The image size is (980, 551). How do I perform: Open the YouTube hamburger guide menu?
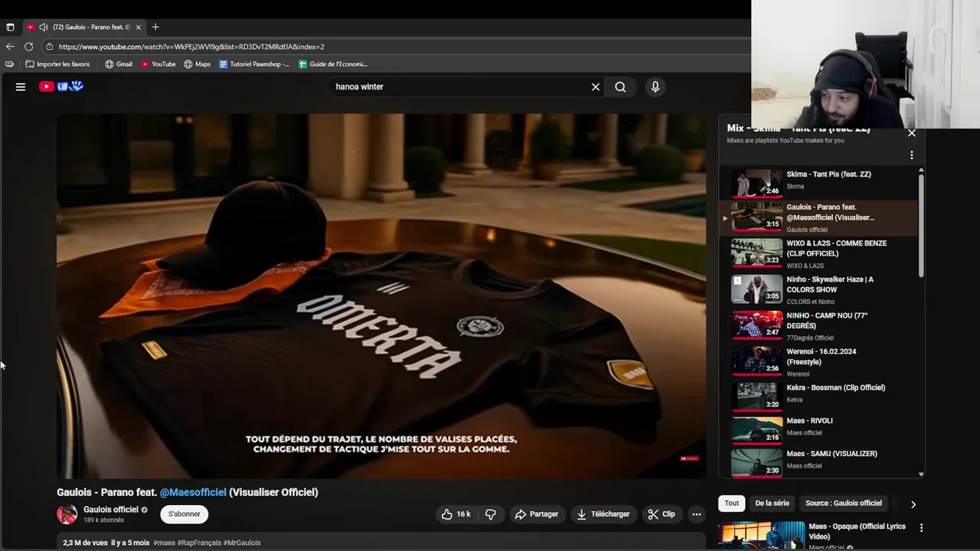click(x=21, y=86)
